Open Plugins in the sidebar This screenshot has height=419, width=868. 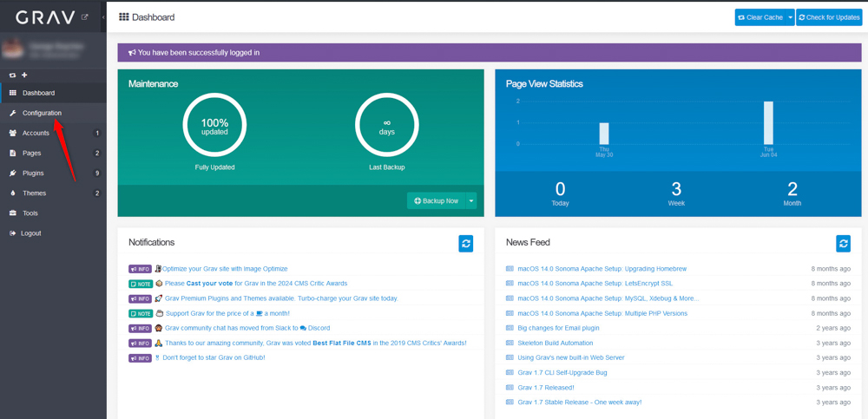53,173
